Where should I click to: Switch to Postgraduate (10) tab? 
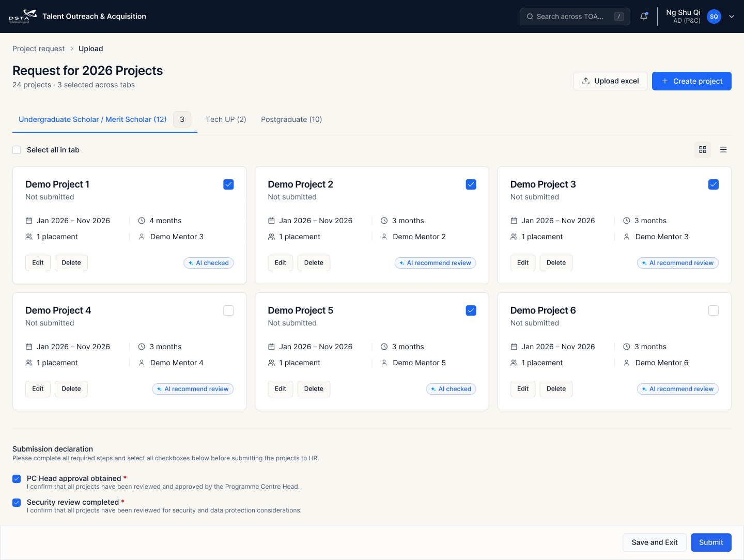point(291,119)
